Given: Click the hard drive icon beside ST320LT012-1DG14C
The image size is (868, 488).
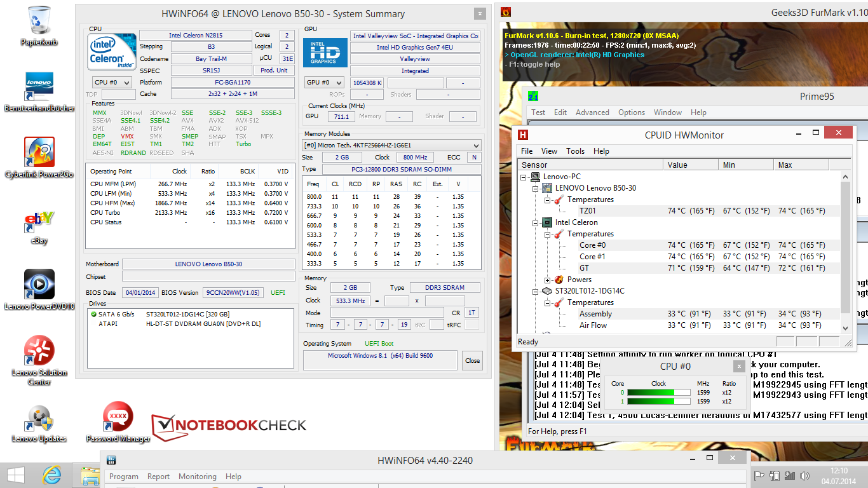Looking at the screenshot, I should [x=547, y=291].
